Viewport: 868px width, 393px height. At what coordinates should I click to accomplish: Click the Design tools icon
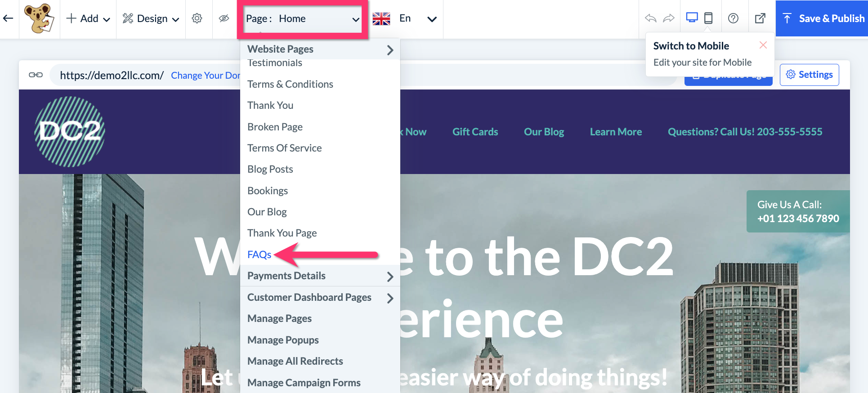coord(128,18)
